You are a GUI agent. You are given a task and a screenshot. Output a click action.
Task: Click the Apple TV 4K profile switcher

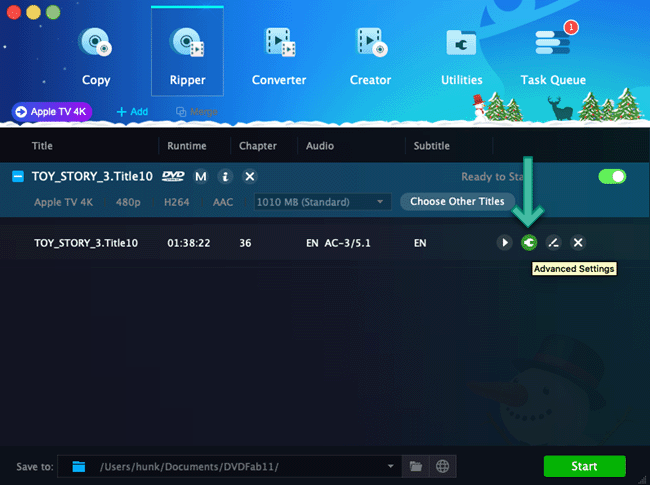52,112
